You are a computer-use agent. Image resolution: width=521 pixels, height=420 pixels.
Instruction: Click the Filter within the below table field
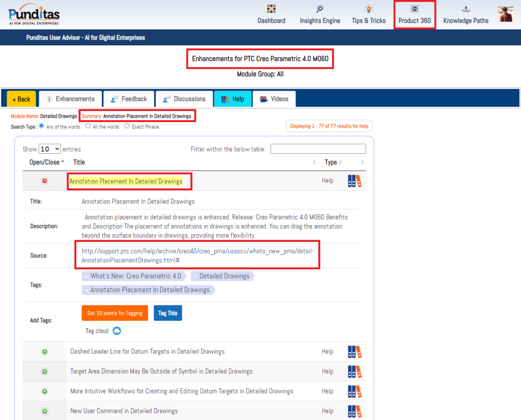coord(318,149)
